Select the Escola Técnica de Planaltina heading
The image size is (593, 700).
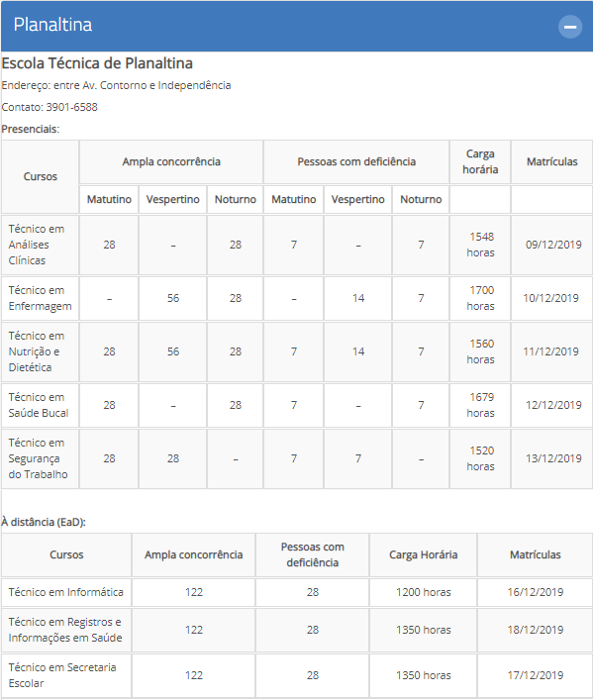pyautogui.click(x=97, y=63)
